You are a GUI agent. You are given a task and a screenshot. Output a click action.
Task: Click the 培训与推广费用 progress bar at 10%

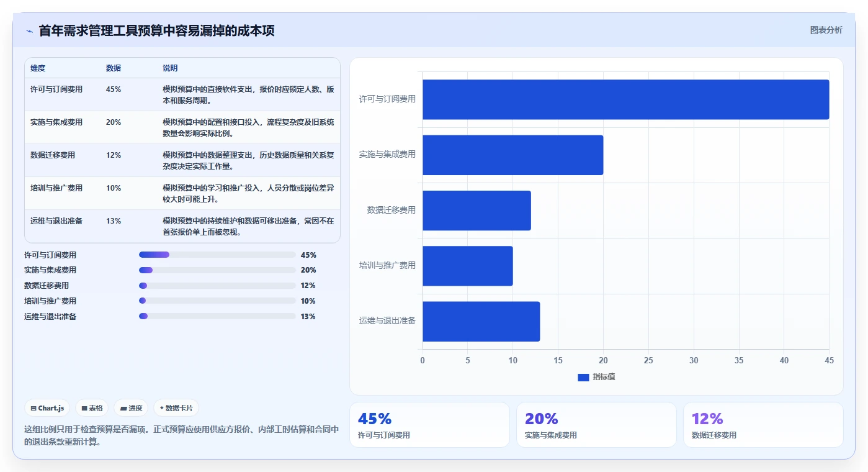217,301
